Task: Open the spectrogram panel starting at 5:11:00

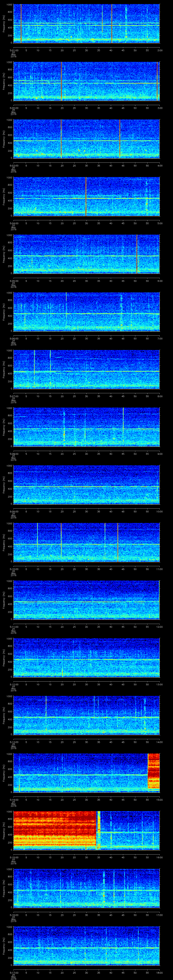Action: point(86,600)
